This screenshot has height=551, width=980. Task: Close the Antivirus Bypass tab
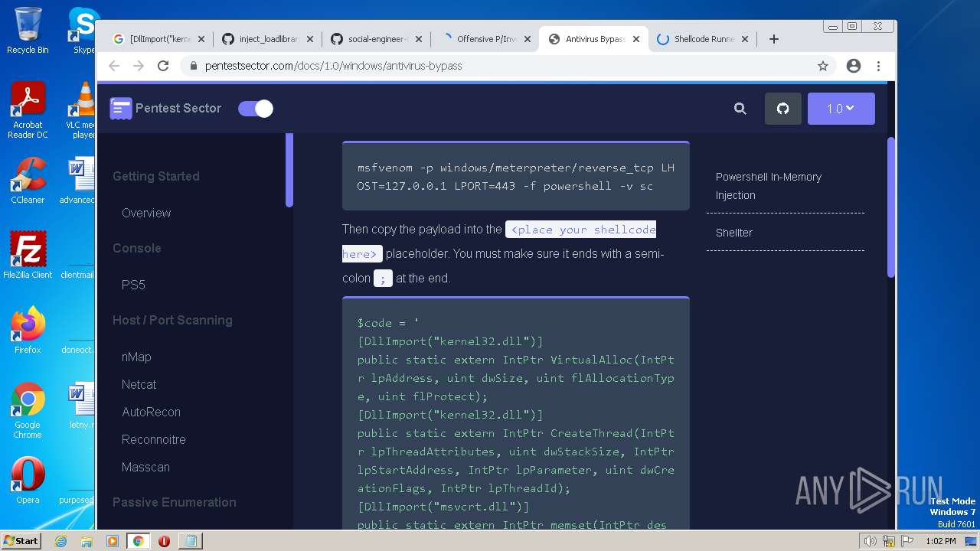coord(635,39)
